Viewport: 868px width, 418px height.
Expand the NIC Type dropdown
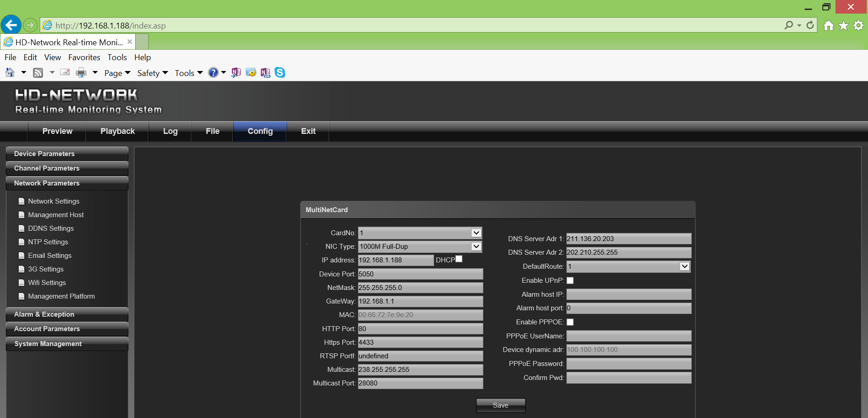476,247
